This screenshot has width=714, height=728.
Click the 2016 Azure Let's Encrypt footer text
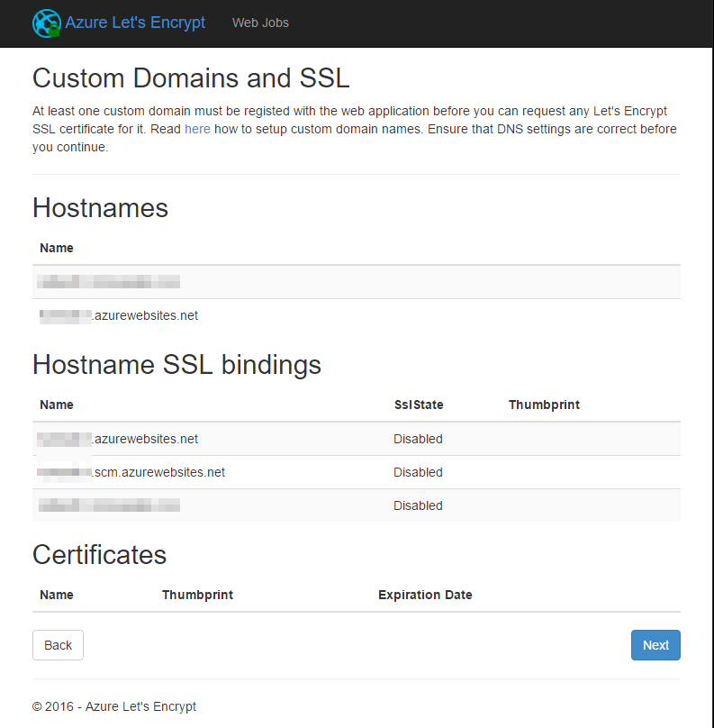coord(114,706)
